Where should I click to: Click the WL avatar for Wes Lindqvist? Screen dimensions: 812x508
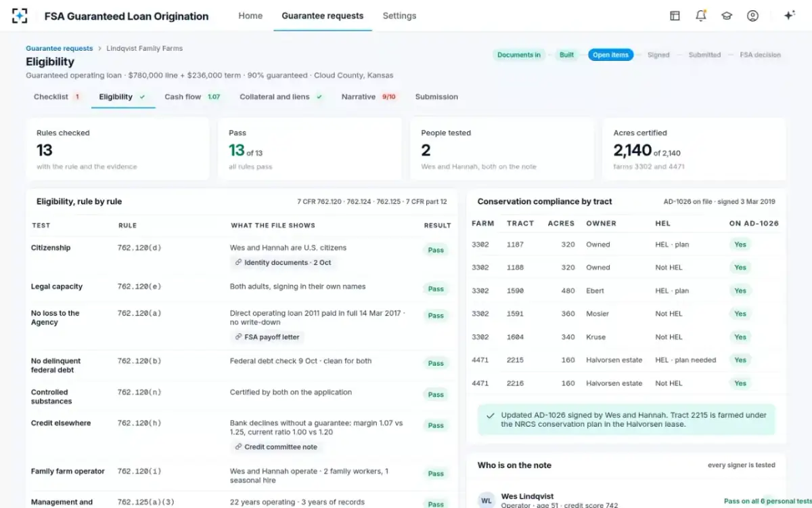[487, 500]
